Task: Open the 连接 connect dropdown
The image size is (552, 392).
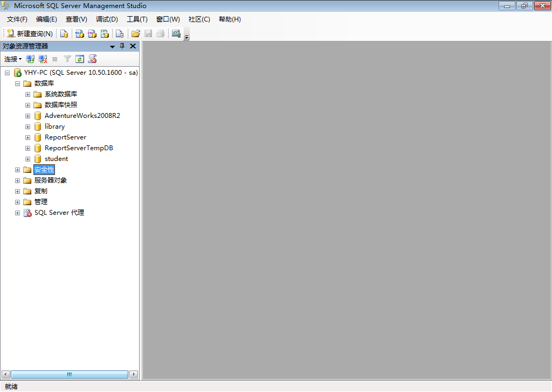Action: pyautogui.click(x=13, y=59)
